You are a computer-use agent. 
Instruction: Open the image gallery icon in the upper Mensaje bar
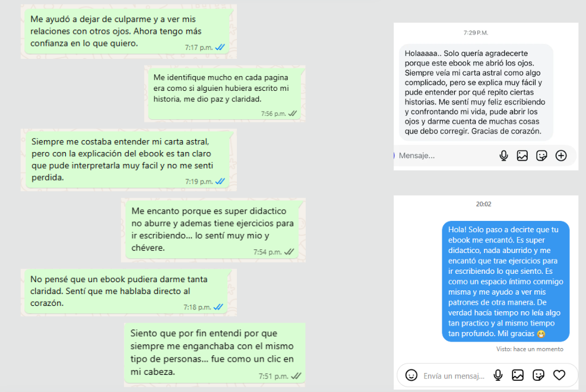click(x=522, y=156)
